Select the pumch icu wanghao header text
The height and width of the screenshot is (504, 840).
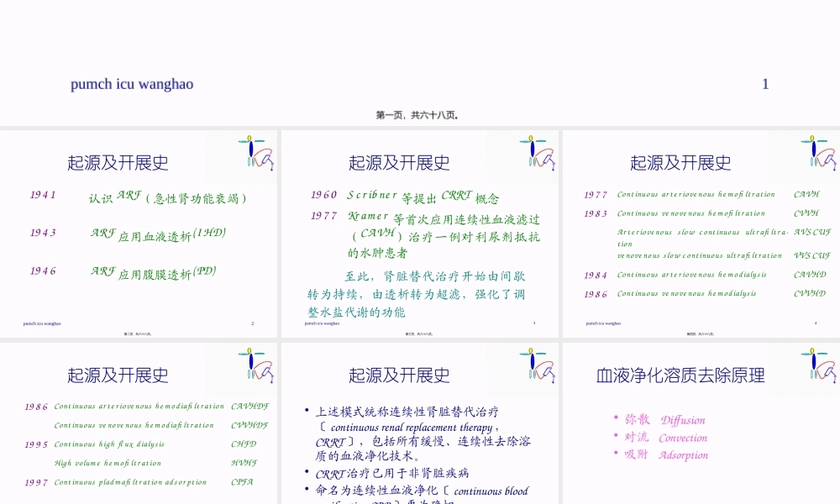132,84
